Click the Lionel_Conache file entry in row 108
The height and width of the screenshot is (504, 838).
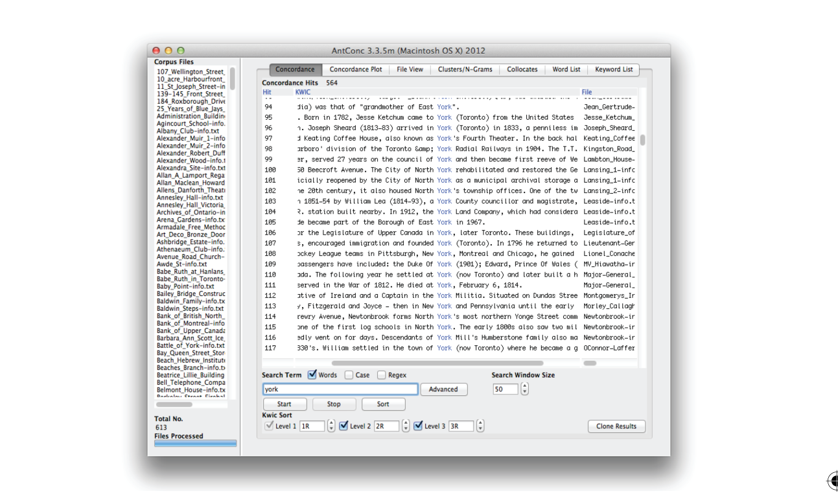pyautogui.click(x=609, y=254)
